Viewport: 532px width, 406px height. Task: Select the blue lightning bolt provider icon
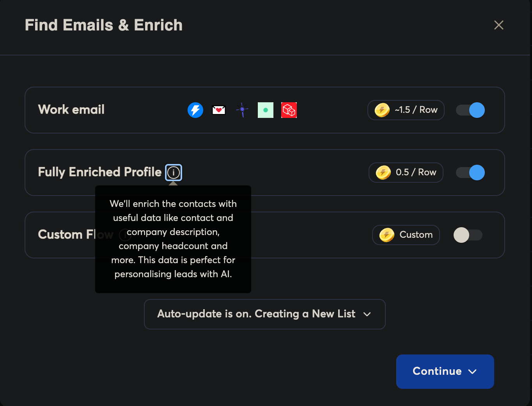coord(195,110)
